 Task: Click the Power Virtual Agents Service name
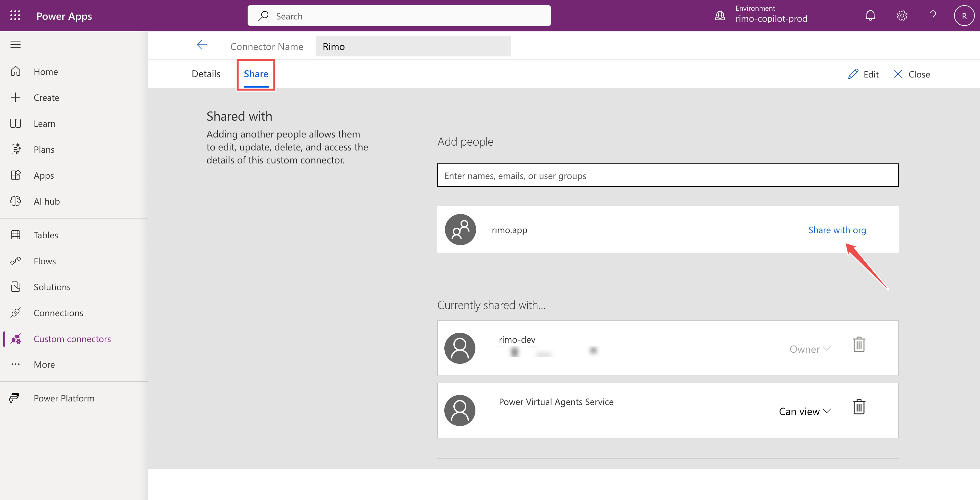(x=556, y=402)
